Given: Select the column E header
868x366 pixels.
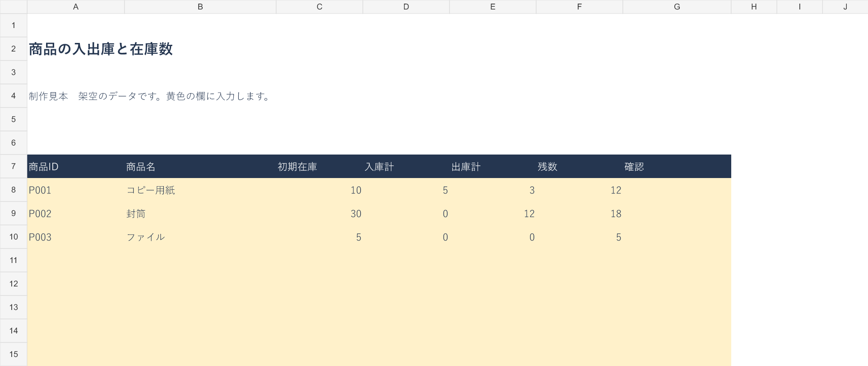Looking at the screenshot, I should (x=493, y=7).
